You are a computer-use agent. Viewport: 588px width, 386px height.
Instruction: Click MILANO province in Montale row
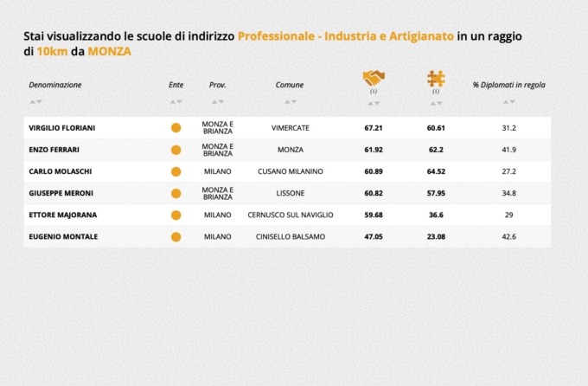218,237
